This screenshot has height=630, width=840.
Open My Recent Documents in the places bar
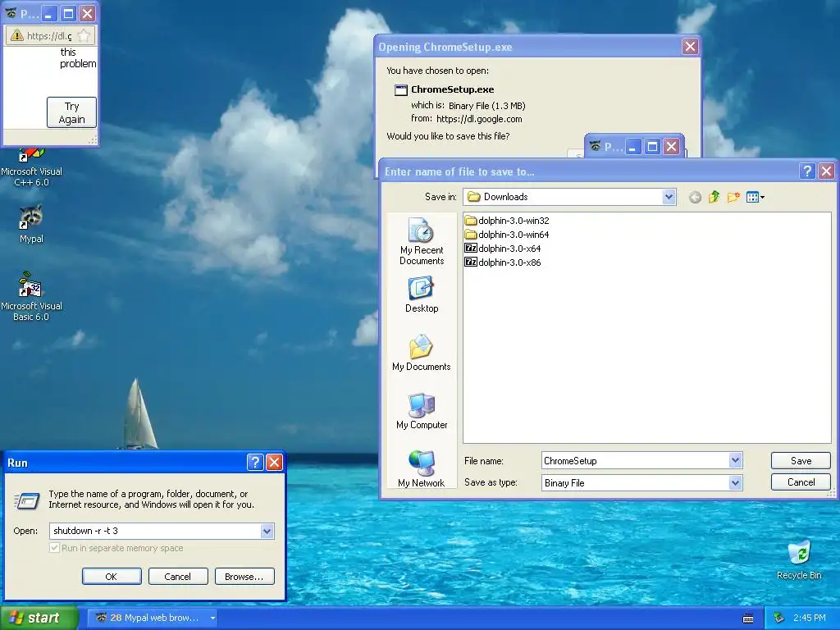tap(422, 242)
